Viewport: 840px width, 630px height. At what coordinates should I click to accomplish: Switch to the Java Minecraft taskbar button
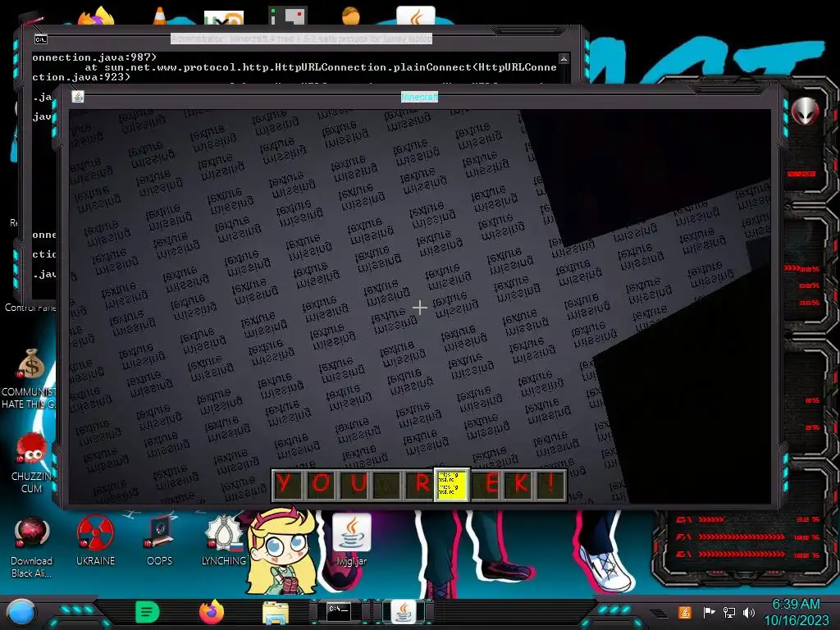[404, 612]
